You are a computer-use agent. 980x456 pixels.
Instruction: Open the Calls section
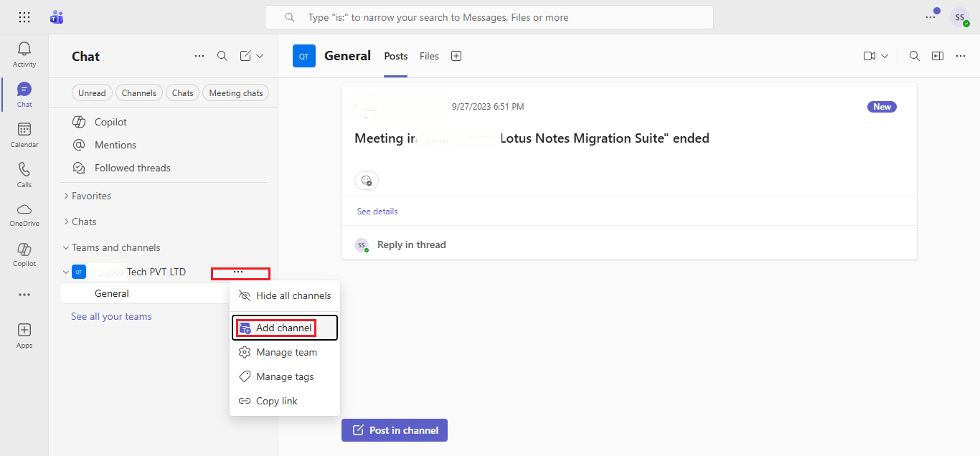[24, 175]
